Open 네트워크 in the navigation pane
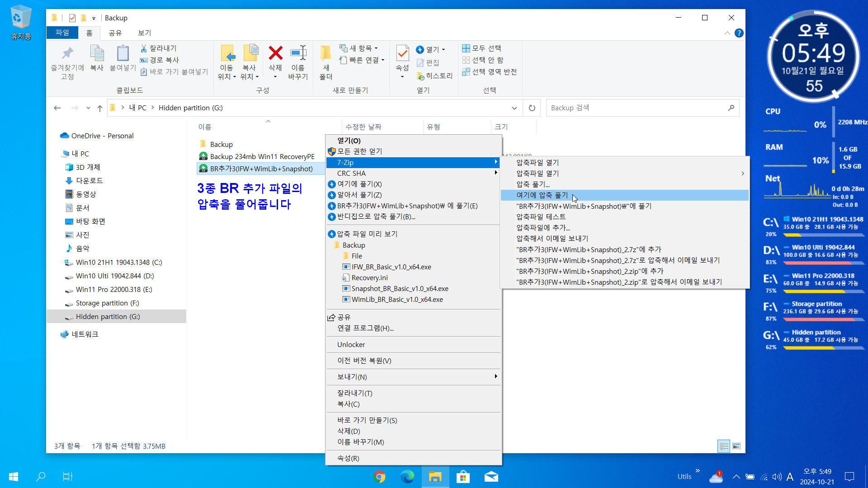The height and width of the screenshot is (488, 868). pos(85,334)
